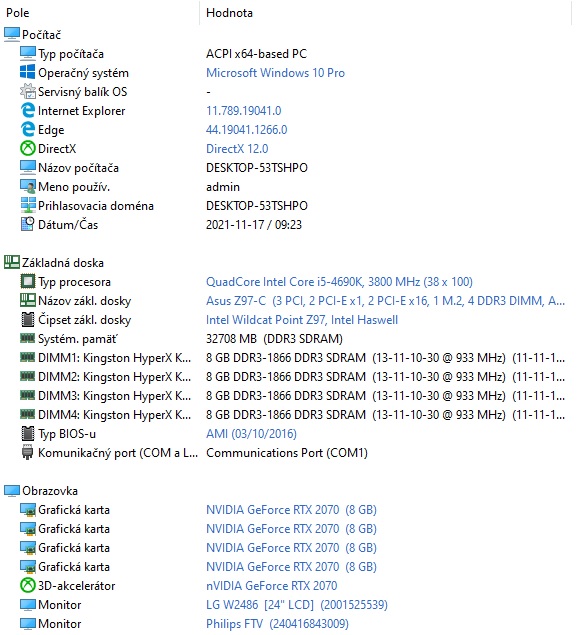Click the icon of the LG W2486 Monitor row
The width and height of the screenshot is (587, 635).
pos(28,605)
